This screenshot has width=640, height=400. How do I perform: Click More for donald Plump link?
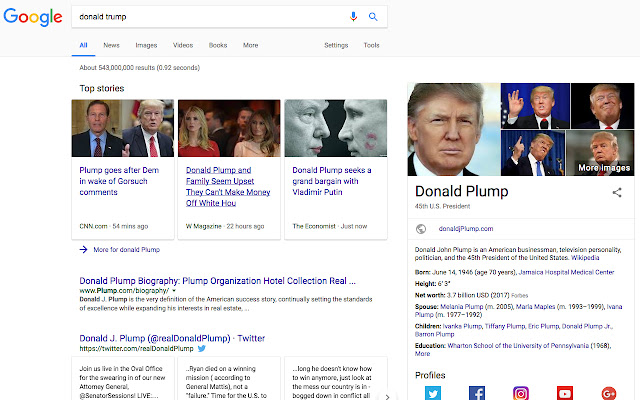coord(127,250)
